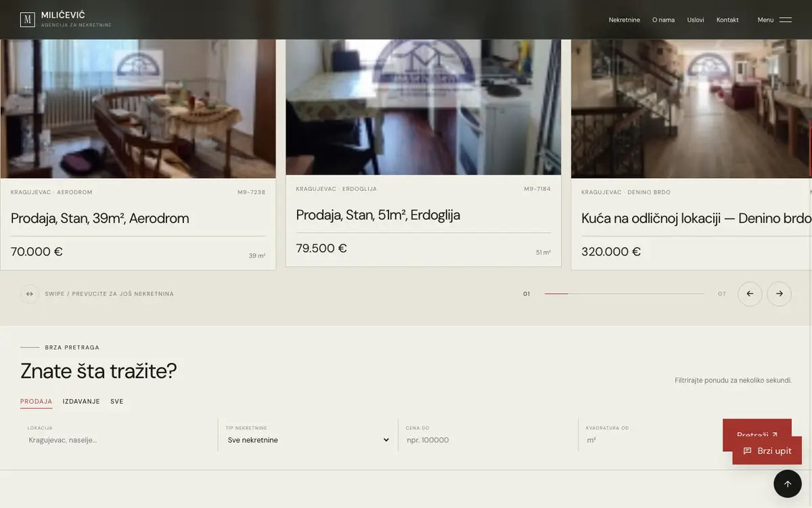Open the Brzi upit button
Viewport: 812px width, 508px height.
click(767, 451)
